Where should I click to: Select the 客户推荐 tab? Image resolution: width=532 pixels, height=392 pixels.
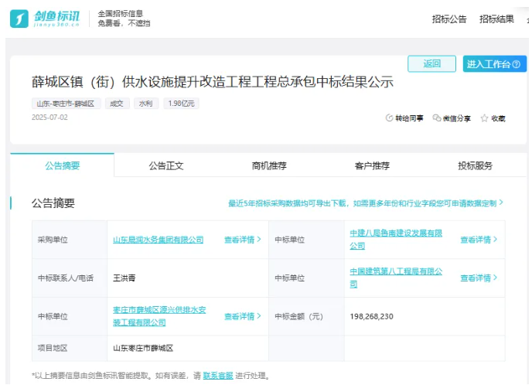372,165
